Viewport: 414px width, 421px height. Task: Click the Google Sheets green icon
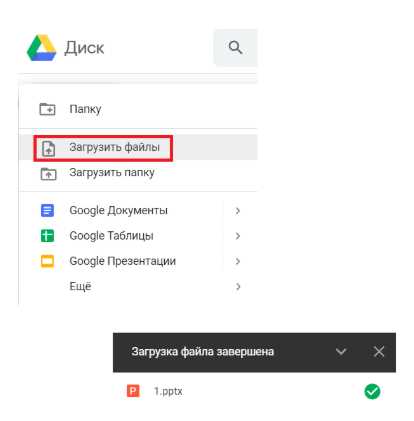47,236
